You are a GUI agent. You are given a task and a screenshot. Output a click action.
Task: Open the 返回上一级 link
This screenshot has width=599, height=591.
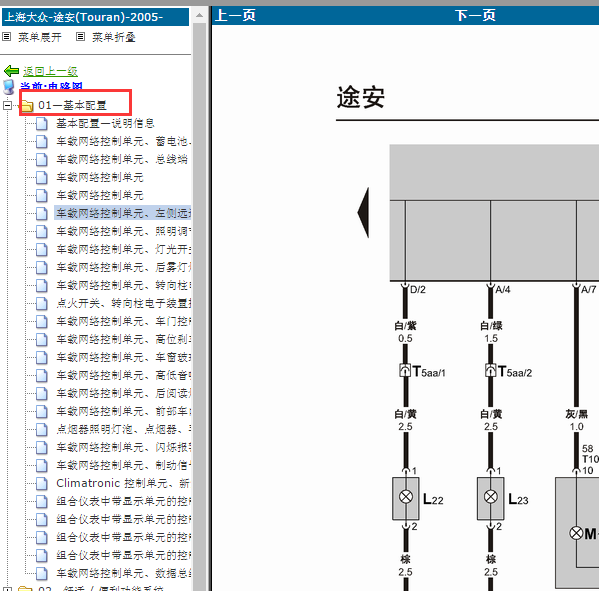50,71
